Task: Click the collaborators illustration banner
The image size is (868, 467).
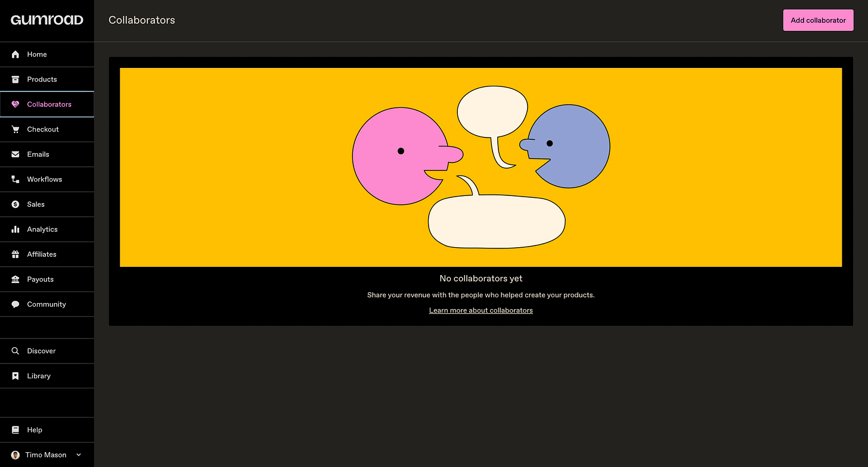Action: tap(481, 167)
